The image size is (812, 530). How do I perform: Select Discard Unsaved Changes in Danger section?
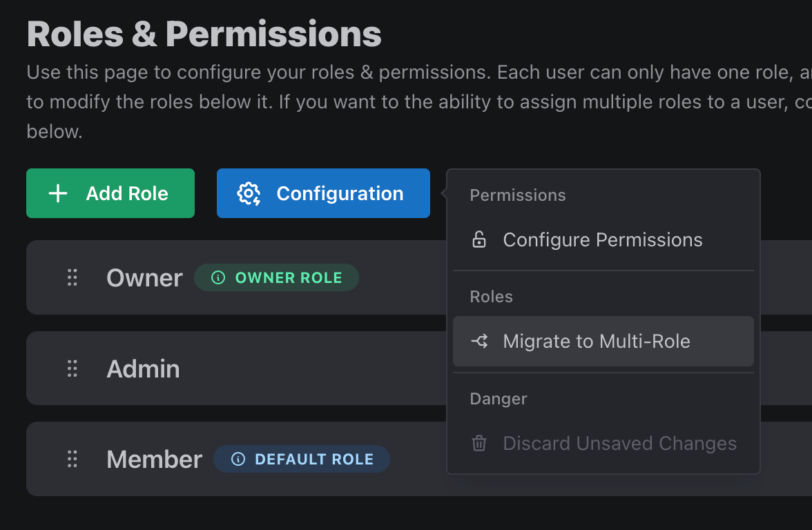point(619,443)
